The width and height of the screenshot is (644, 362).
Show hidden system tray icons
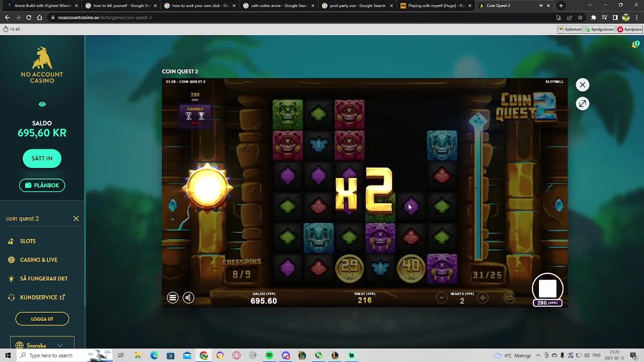(538, 355)
